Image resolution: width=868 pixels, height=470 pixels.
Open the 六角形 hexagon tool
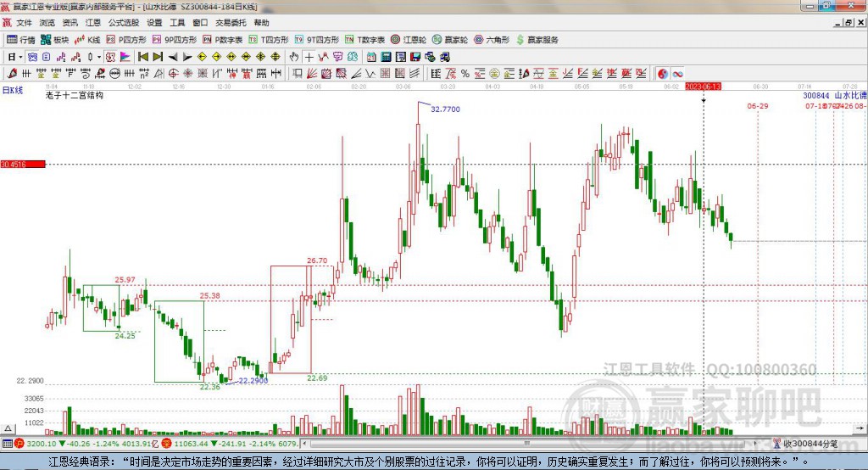click(492, 40)
